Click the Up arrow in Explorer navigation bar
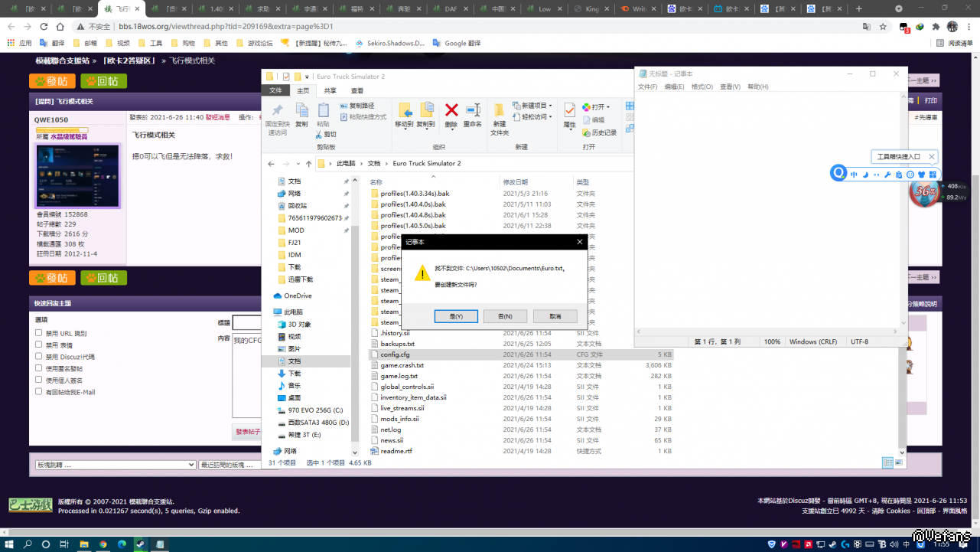Viewport: 980px width, 552px height. coord(308,164)
